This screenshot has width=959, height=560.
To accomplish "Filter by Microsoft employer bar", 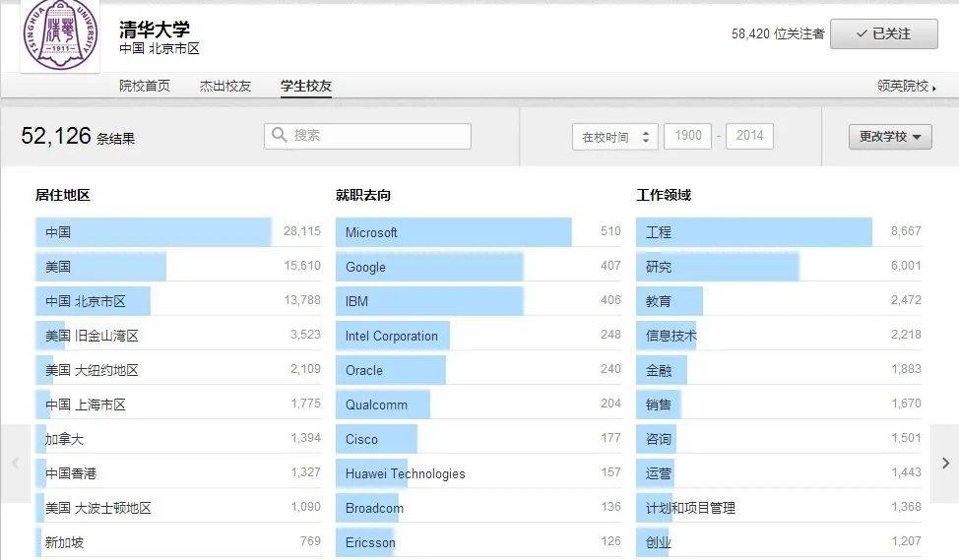I will tap(479, 232).
